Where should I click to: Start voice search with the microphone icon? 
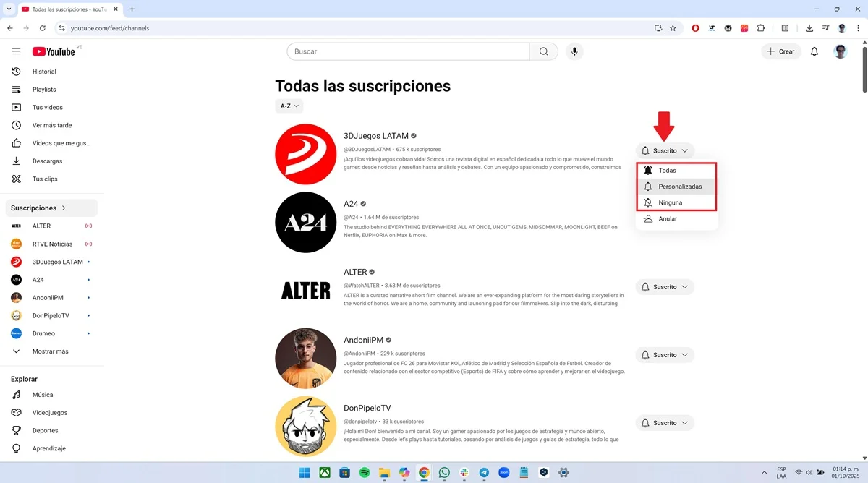coord(574,51)
